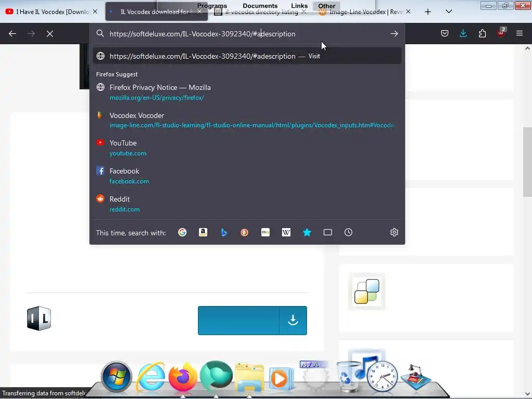Expand the list all tabs chevron
The image size is (532, 399).
(x=448, y=11)
